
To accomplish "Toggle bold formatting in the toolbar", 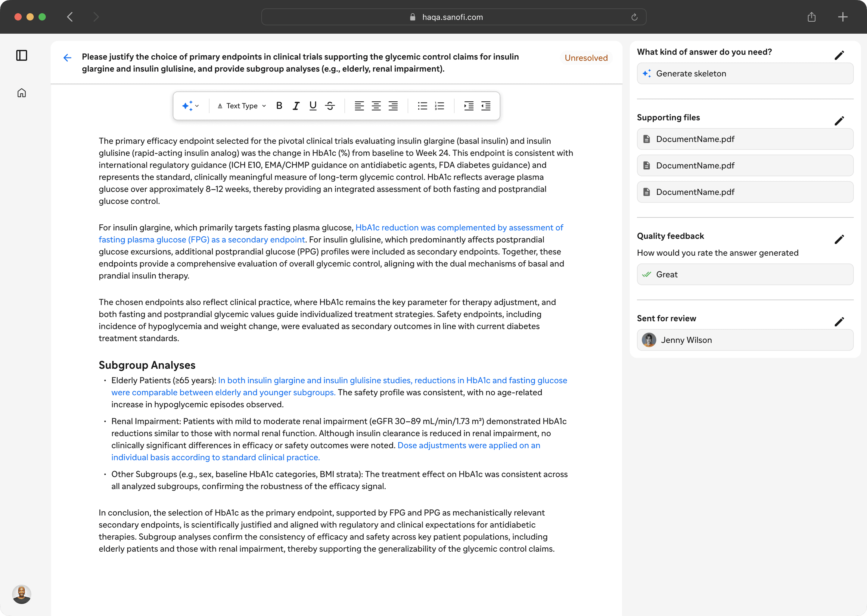I will point(279,106).
